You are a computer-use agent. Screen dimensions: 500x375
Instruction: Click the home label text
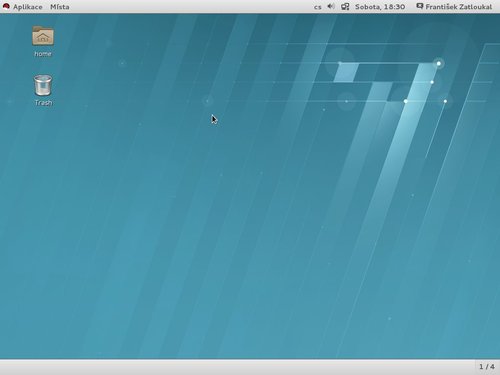click(43, 54)
